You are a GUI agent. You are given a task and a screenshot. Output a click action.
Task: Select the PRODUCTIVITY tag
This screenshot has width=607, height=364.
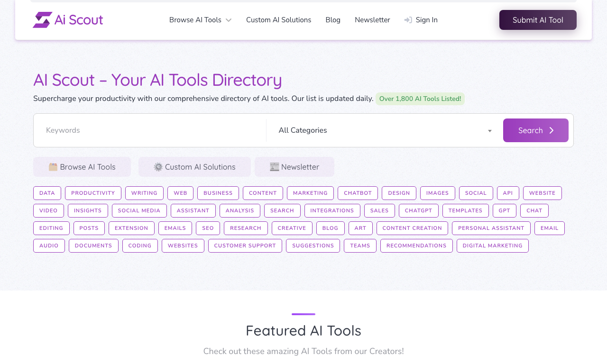point(93,193)
